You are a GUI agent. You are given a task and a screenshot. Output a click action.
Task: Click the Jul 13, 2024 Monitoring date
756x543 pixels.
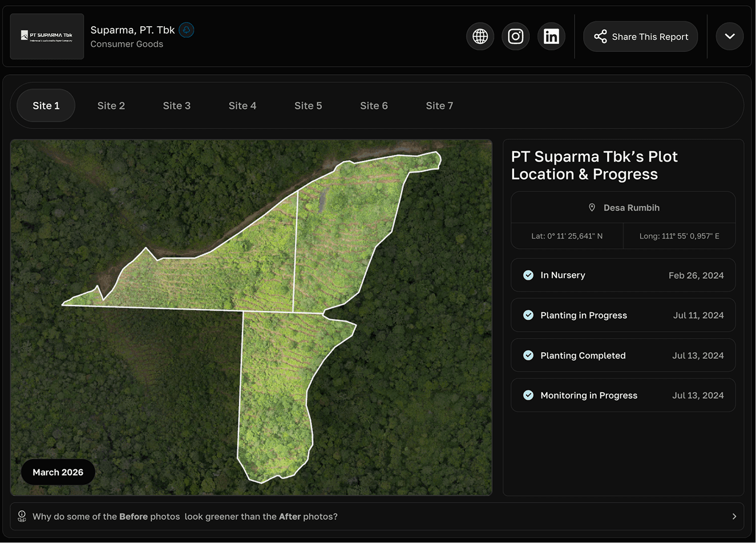click(x=698, y=395)
